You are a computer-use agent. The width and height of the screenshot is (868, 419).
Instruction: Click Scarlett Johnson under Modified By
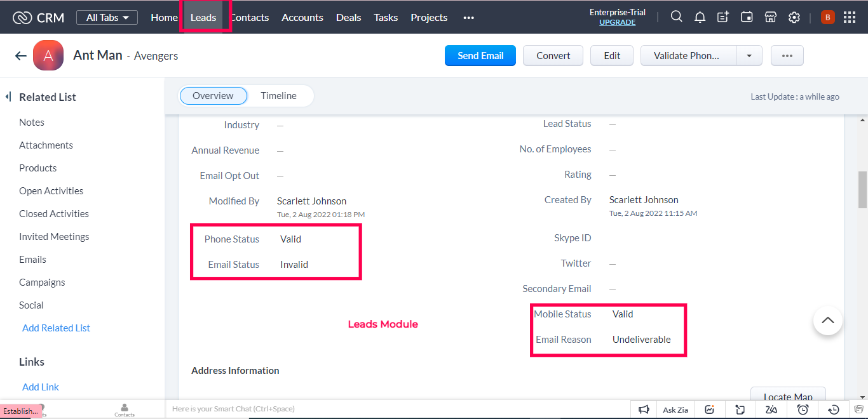[x=312, y=201]
